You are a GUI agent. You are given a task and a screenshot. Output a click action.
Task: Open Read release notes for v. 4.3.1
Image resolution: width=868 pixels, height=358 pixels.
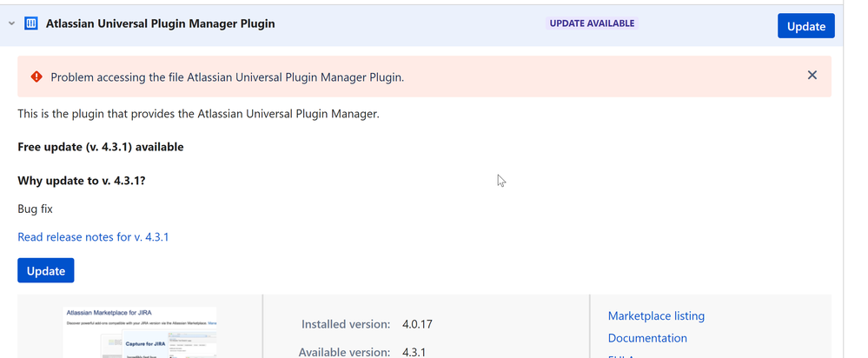(93, 237)
